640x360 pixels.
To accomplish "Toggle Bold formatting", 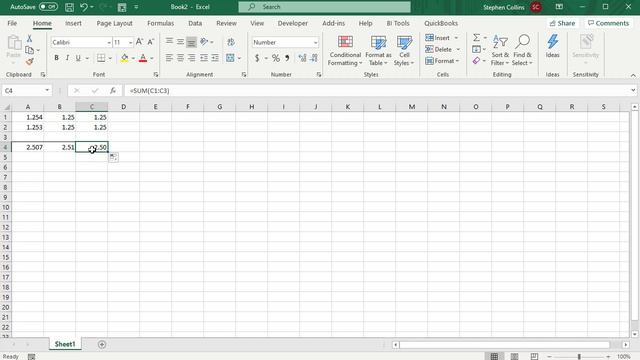I will pyautogui.click(x=56, y=58).
